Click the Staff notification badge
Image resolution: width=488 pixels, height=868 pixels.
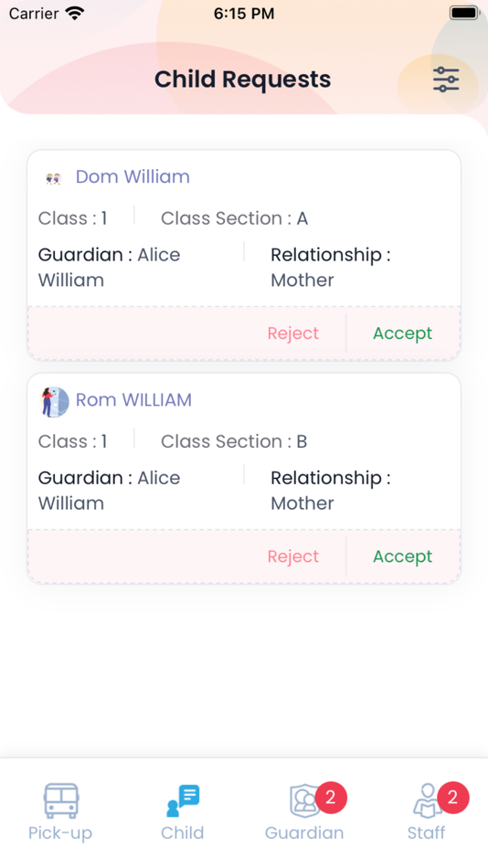pos(452,797)
